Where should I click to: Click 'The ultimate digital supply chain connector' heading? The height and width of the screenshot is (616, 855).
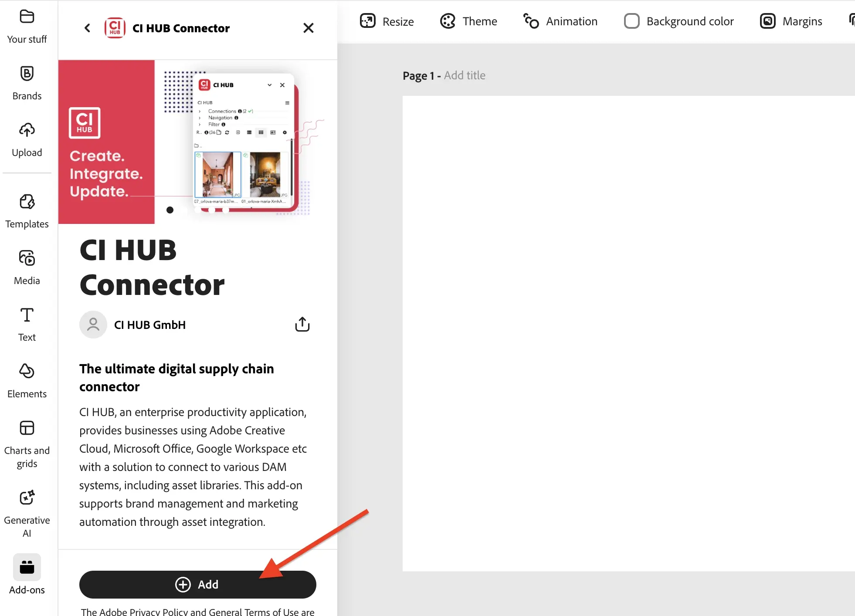point(176,378)
